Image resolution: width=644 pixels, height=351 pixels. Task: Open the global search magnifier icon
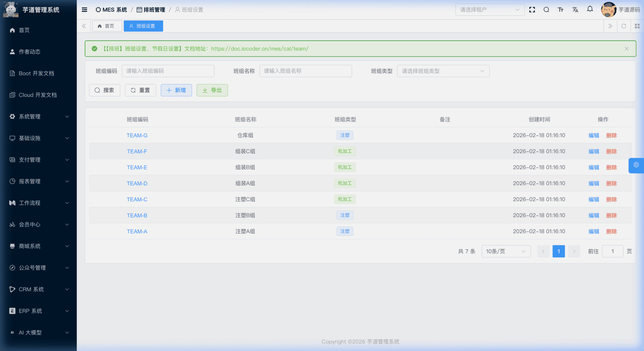546,10
